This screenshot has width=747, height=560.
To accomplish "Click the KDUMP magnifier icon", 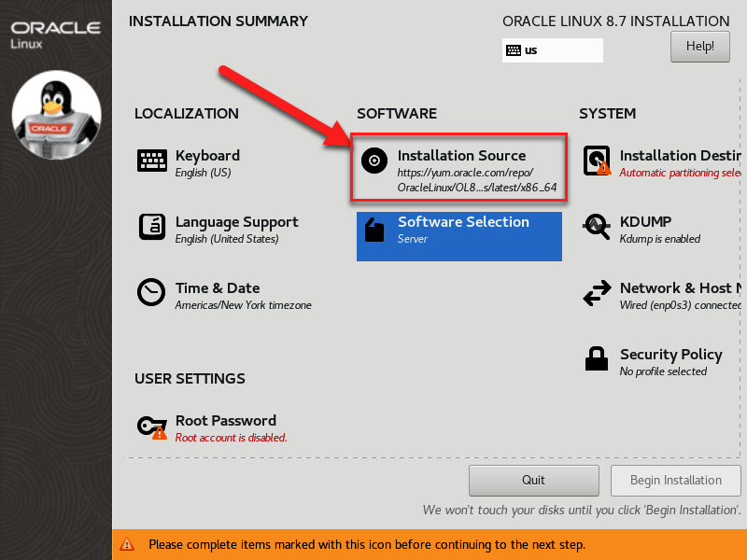I will pos(597,227).
